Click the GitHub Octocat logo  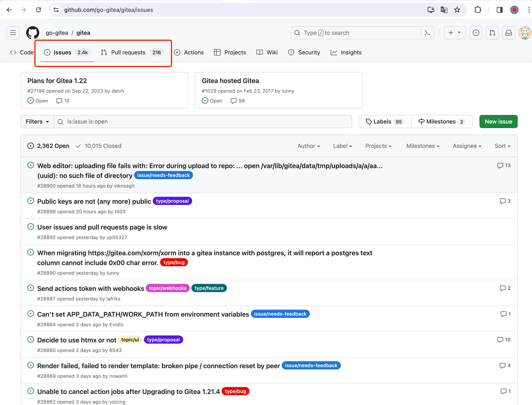pyautogui.click(x=33, y=33)
